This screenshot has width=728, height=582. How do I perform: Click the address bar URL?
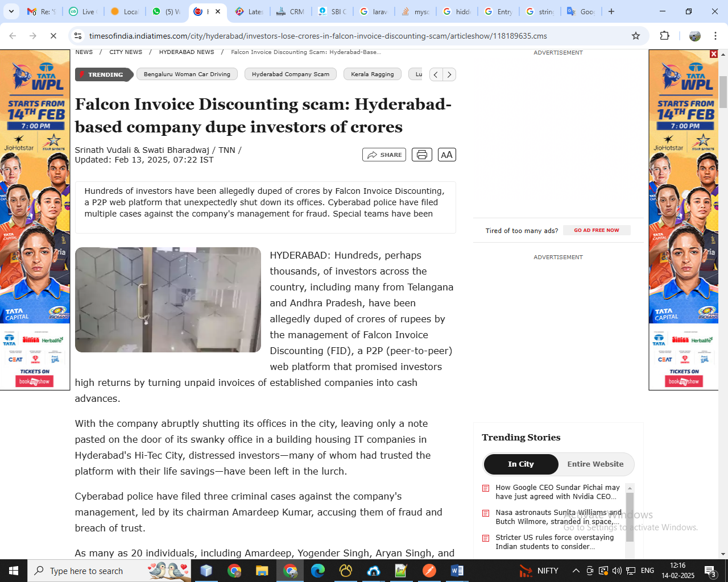(318, 36)
